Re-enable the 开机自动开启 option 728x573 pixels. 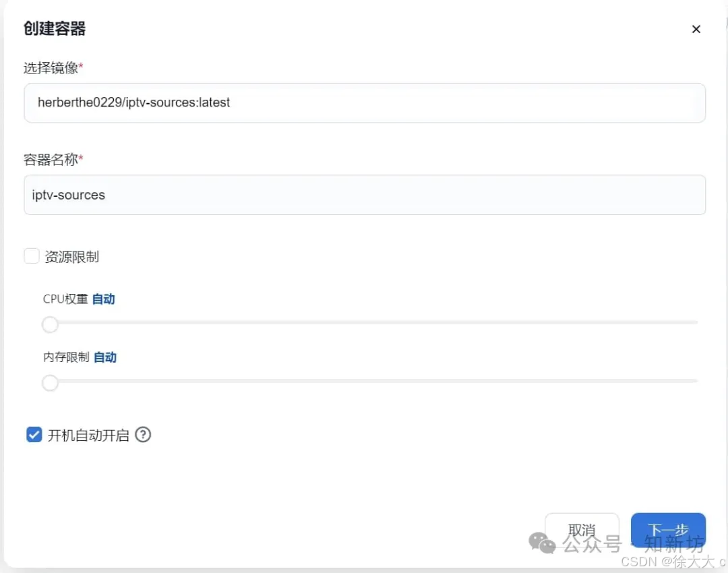coord(34,435)
